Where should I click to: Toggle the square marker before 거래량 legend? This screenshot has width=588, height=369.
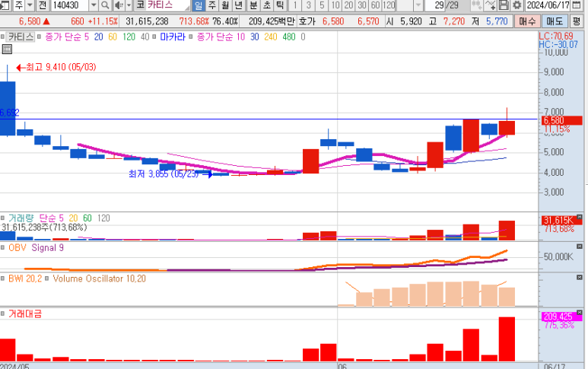[2, 218]
